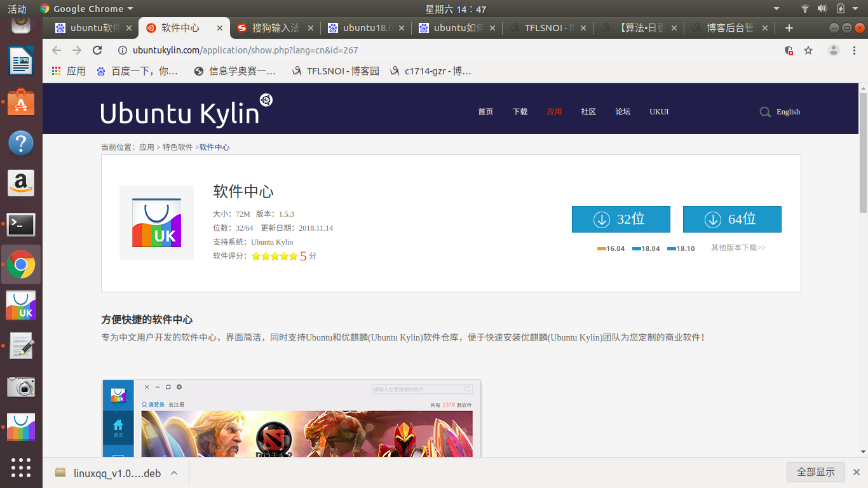Screen dimensions: 868x488
Task: Select the first 18.04 version option
Action: tap(646, 248)
